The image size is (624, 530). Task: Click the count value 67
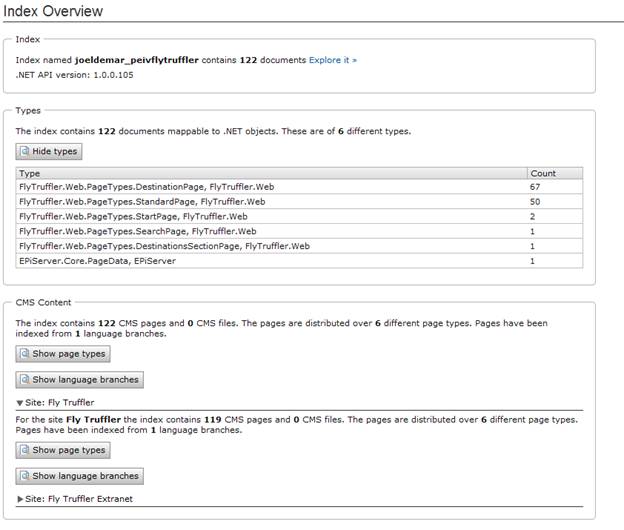536,187
